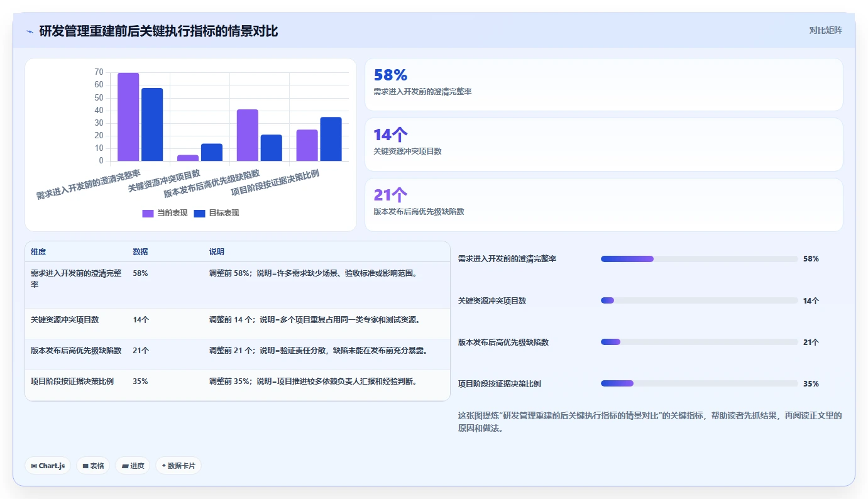The width and height of the screenshot is (868, 499).
Task: Click the 维度 column header
Action: [38, 252]
